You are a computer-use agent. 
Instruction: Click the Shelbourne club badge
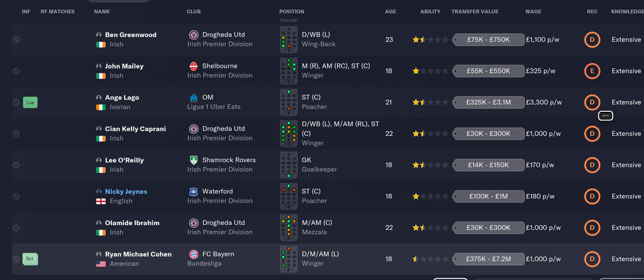click(x=193, y=66)
